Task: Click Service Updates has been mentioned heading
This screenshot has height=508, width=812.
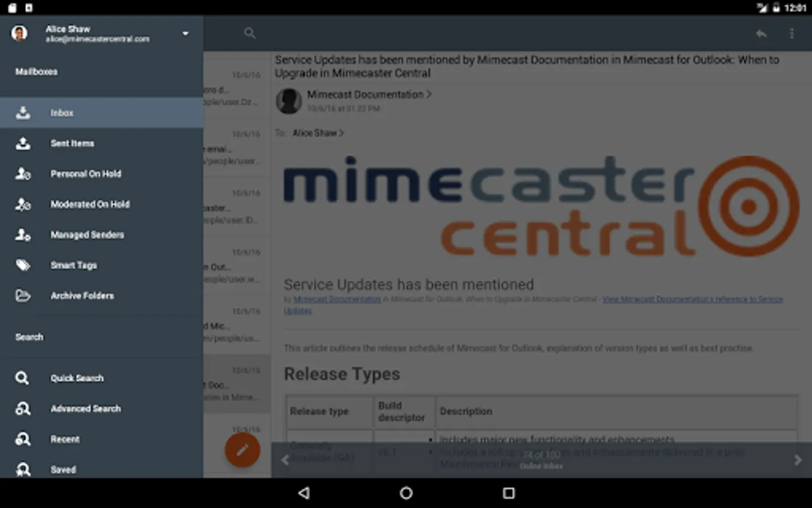Action: point(409,284)
